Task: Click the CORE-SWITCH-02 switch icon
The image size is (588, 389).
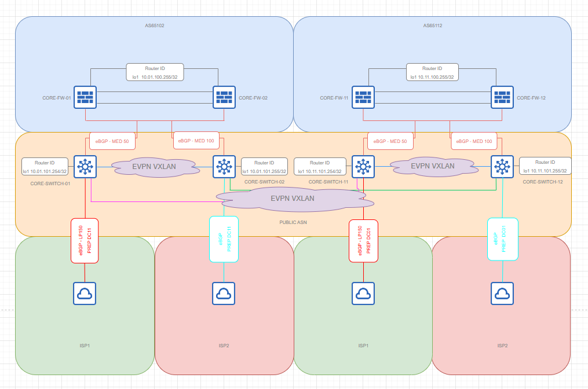Action: pos(224,167)
